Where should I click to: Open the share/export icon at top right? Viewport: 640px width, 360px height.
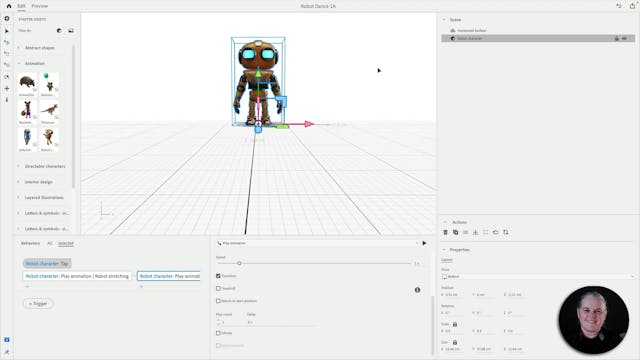[633, 6]
